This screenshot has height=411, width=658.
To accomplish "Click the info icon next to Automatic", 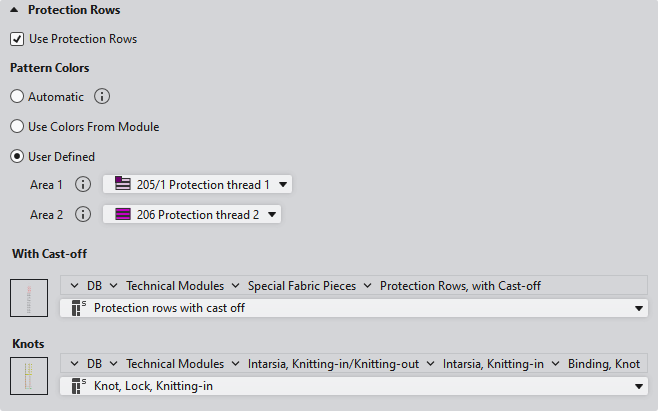I will (102, 97).
